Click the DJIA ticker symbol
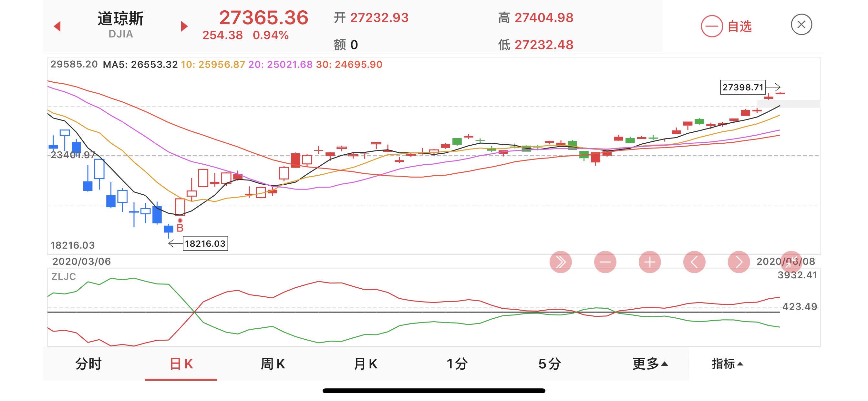 121,34
